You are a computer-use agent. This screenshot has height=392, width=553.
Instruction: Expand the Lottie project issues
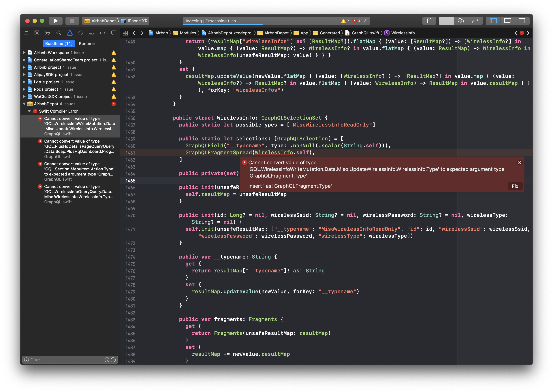(24, 82)
